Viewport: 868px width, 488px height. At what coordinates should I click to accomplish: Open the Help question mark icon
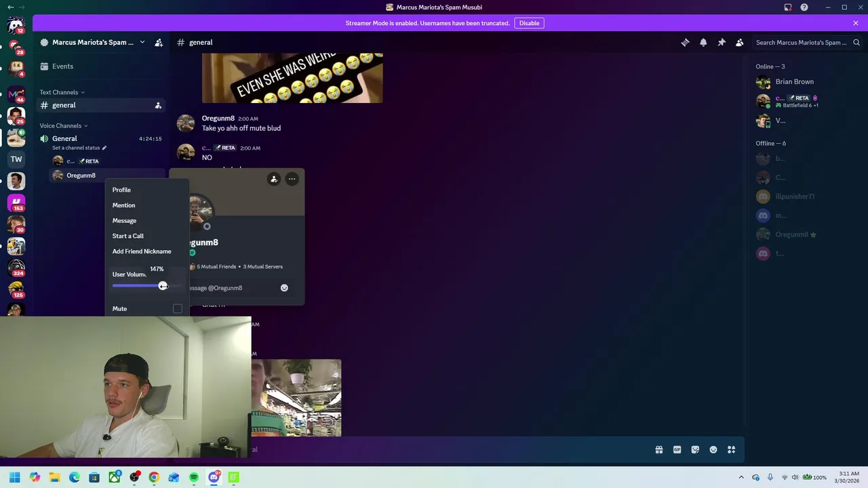tap(804, 7)
